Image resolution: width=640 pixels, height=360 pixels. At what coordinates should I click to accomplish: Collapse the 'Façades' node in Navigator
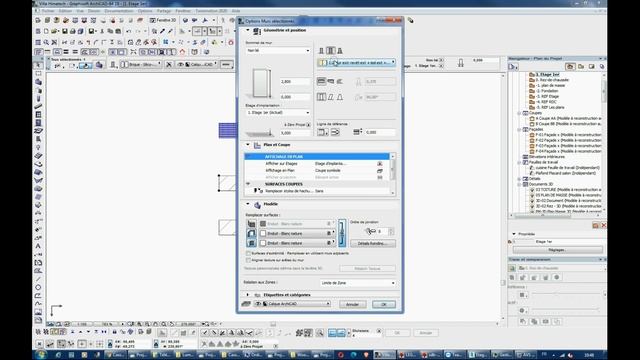(519, 129)
